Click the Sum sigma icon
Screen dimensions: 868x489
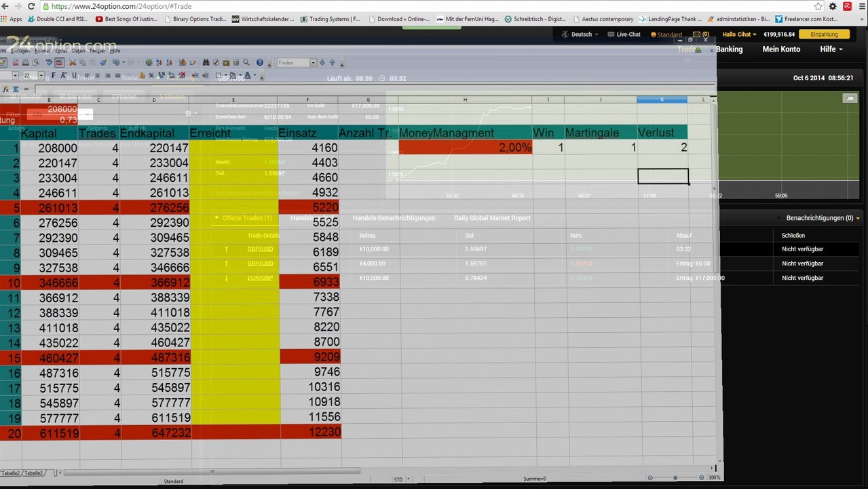click(x=16, y=89)
